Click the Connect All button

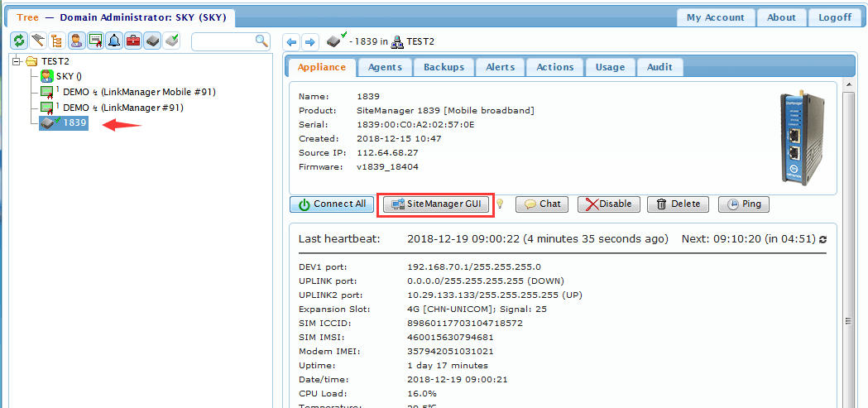[331, 204]
